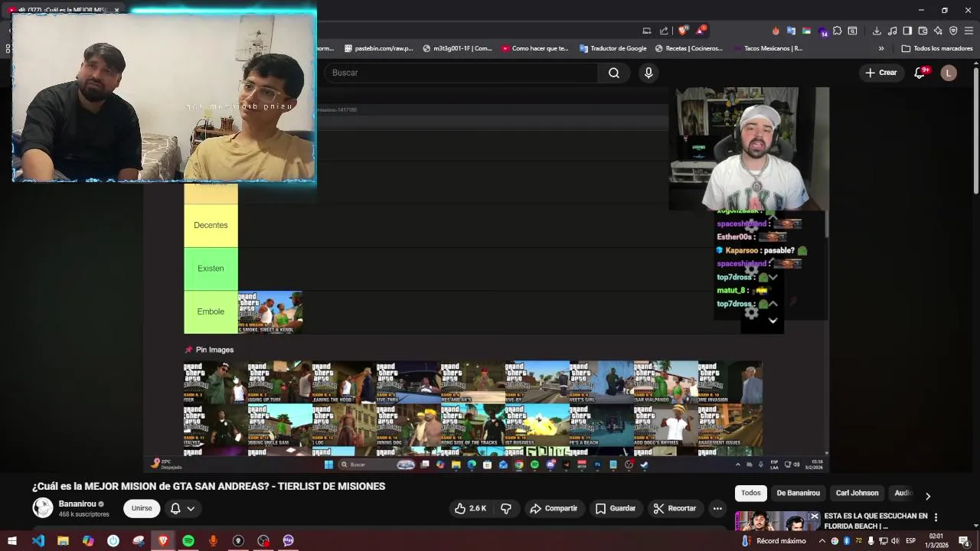Click the Brave Rewards triangle icon

pyautogui.click(x=701, y=31)
